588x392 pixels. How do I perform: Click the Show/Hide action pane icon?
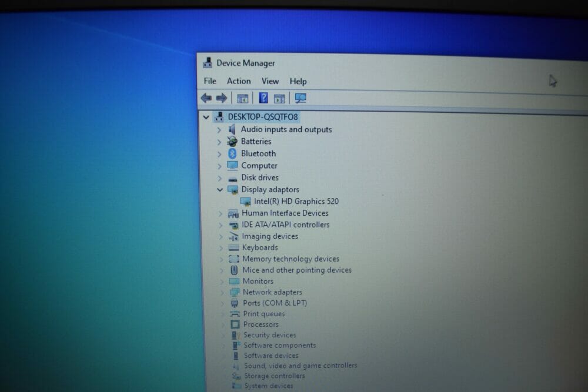point(279,99)
